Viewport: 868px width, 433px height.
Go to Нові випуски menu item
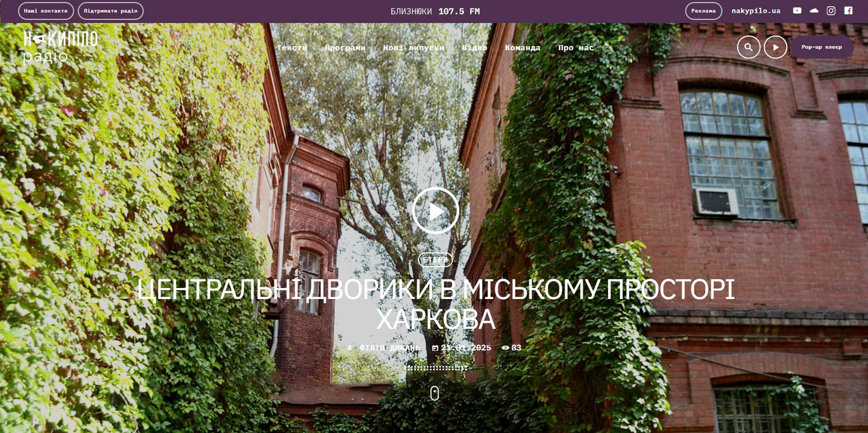coord(414,48)
